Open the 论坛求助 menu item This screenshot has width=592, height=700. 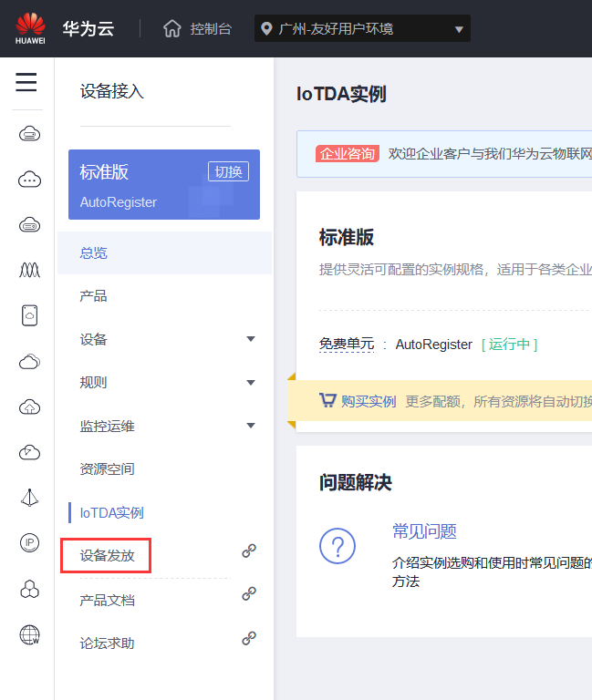tap(107, 643)
